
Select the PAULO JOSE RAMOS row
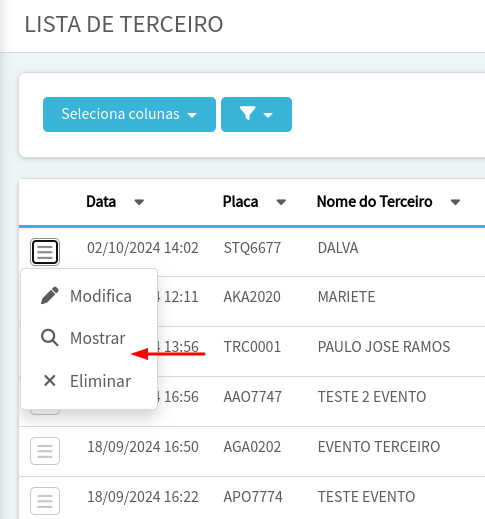252,347
